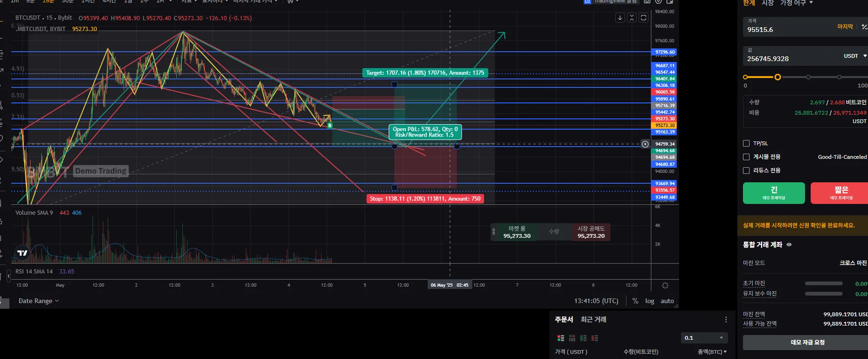Toggle log scale on chart
Image resolution: width=868 pixels, height=359 pixels.
pyautogui.click(x=649, y=301)
